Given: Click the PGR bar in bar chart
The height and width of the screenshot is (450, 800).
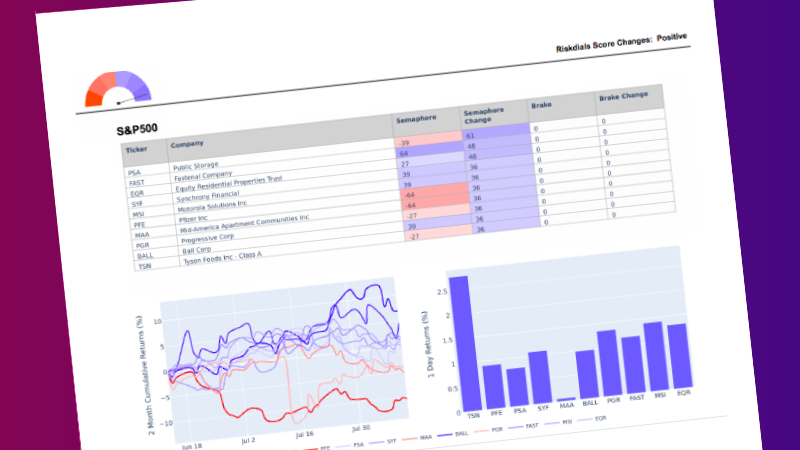Looking at the screenshot, I should pos(610,363).
